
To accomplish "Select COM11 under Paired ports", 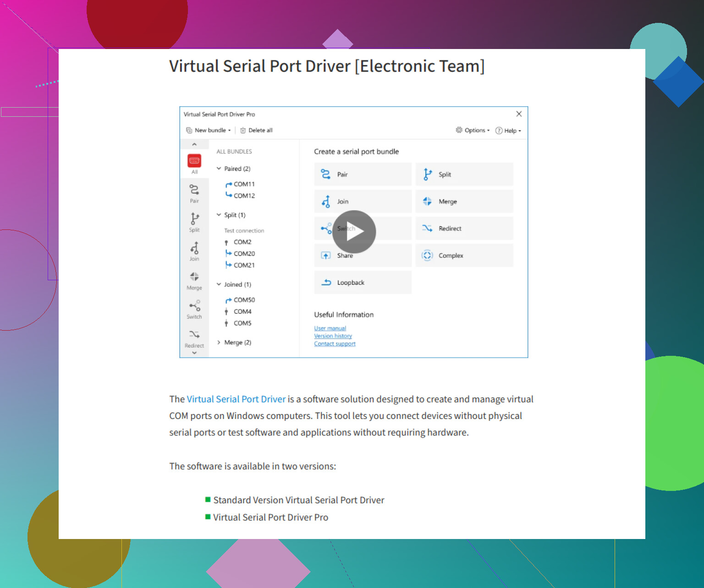I will 244,184.
